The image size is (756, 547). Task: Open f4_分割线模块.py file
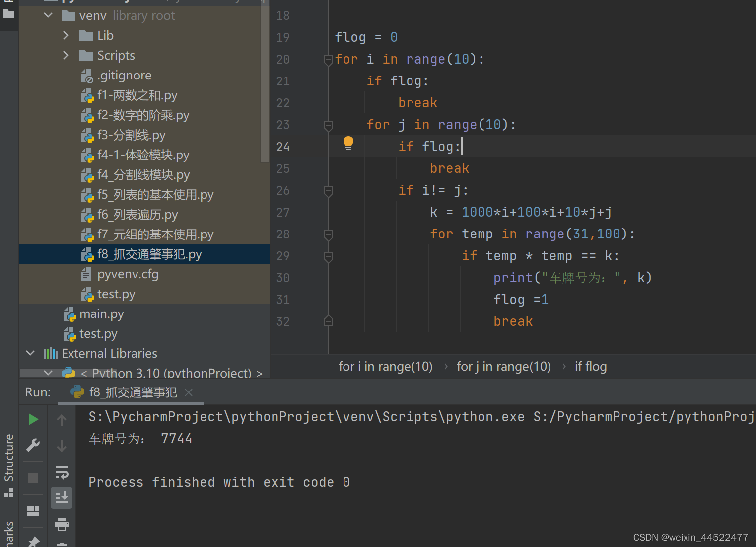[x=143, y=175]
